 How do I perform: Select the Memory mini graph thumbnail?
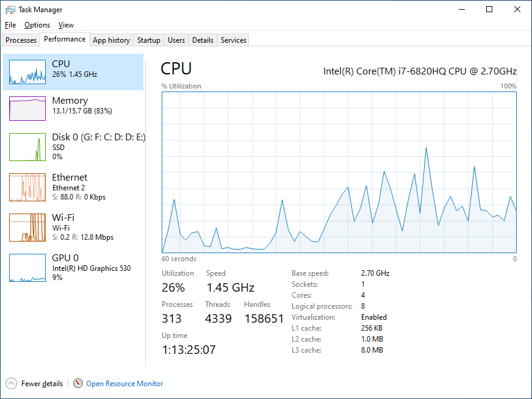[x=27, y=109]
